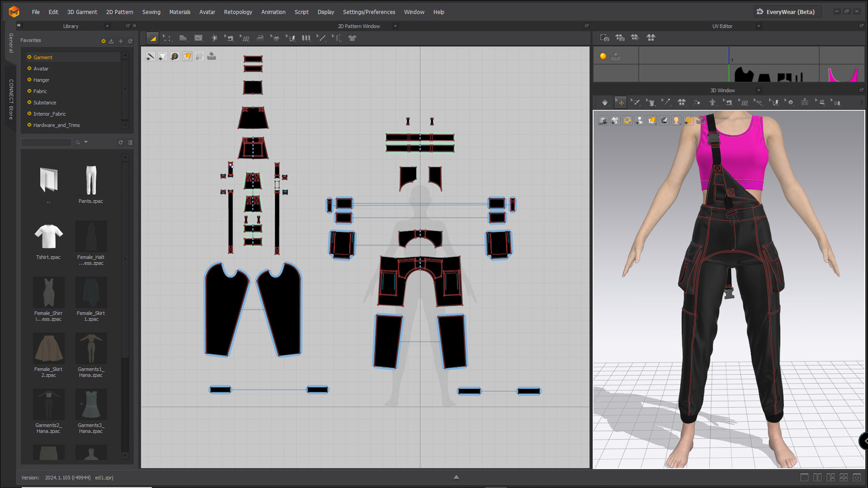Open the Retopology menu
The width and height of the screenshot is (868, 488).
(x=238, y=12)
